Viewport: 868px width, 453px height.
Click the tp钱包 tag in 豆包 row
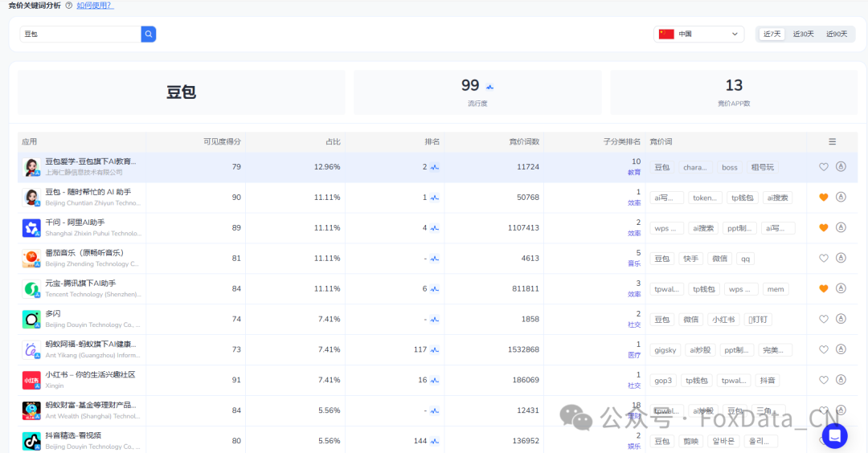743,198
